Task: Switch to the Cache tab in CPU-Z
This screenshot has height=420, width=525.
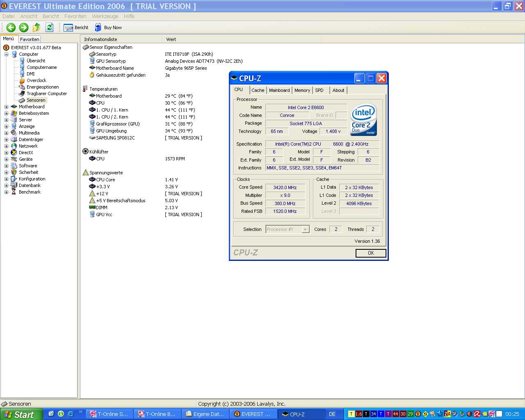Action: (258, 90)
